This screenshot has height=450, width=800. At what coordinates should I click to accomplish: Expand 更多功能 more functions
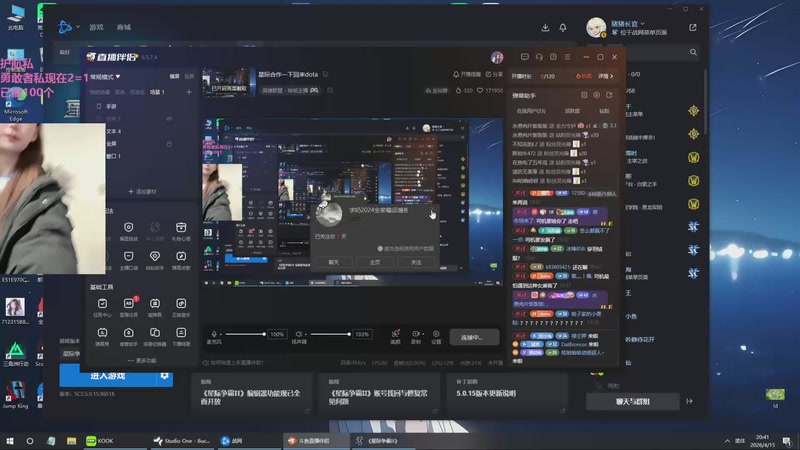[142, 360]
